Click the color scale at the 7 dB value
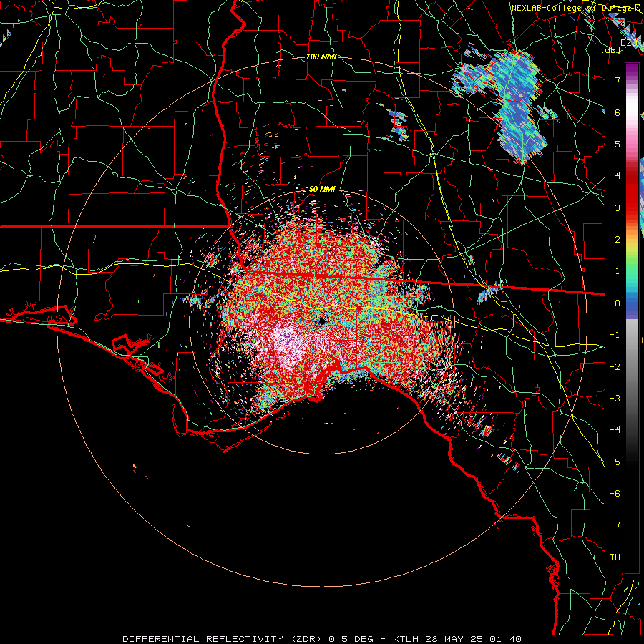Image resolution: width=644 pixels, height=644 pixels. point(632,80)
